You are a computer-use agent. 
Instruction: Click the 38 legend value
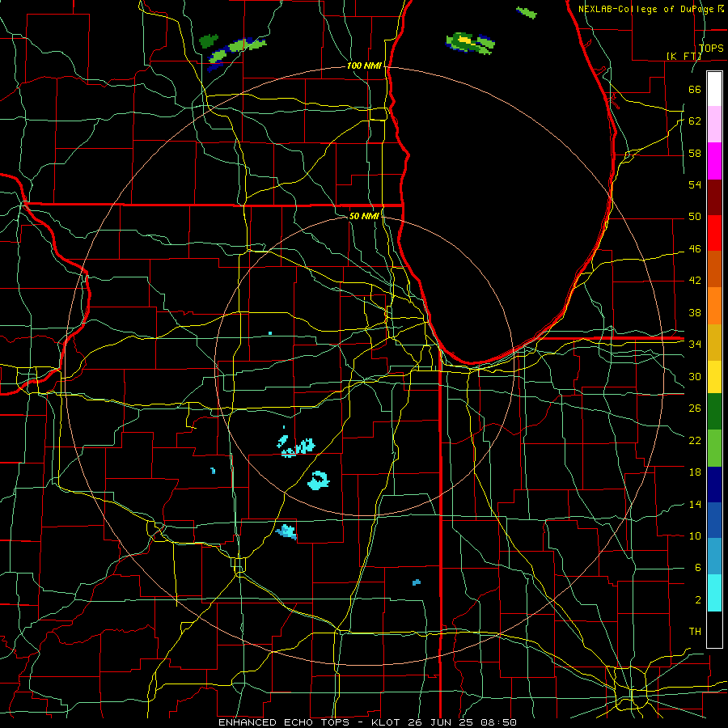tap(695, 313)
